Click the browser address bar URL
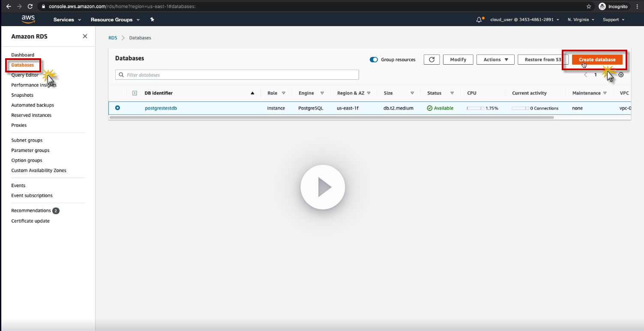Screen dimensions: 644x331 pyautogui.click(x=122, y=6)
